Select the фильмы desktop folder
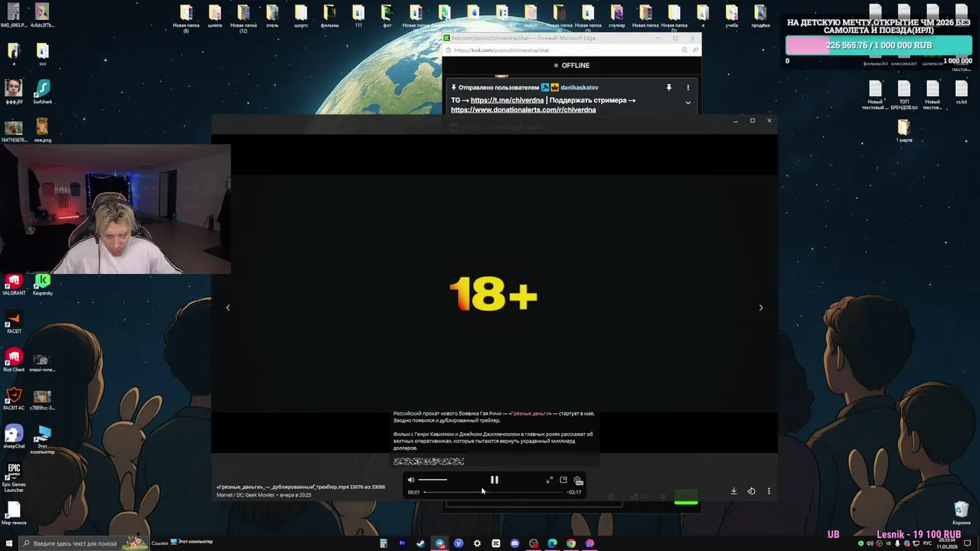Image resolution: width=980 pixels, height=551 pixels. click(x=329, y=17)
